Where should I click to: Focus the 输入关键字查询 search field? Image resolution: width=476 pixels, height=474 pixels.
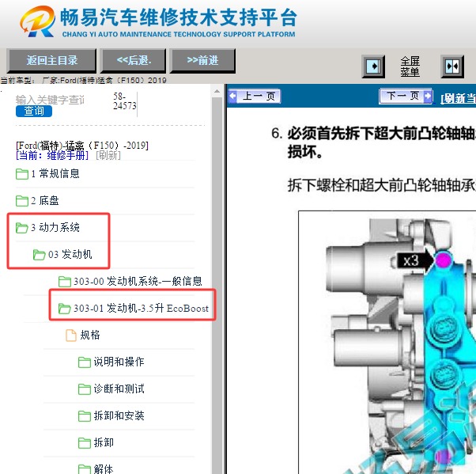pos(50,100)
